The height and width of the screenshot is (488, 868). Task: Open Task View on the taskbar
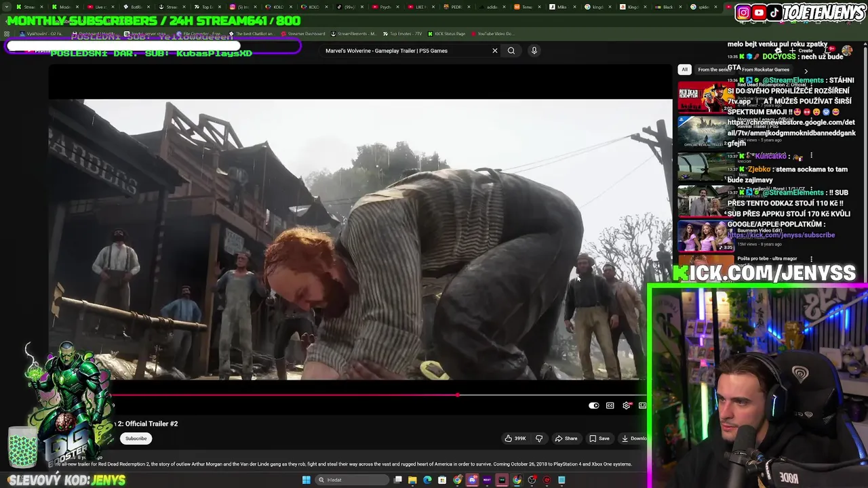click(398, 480)
